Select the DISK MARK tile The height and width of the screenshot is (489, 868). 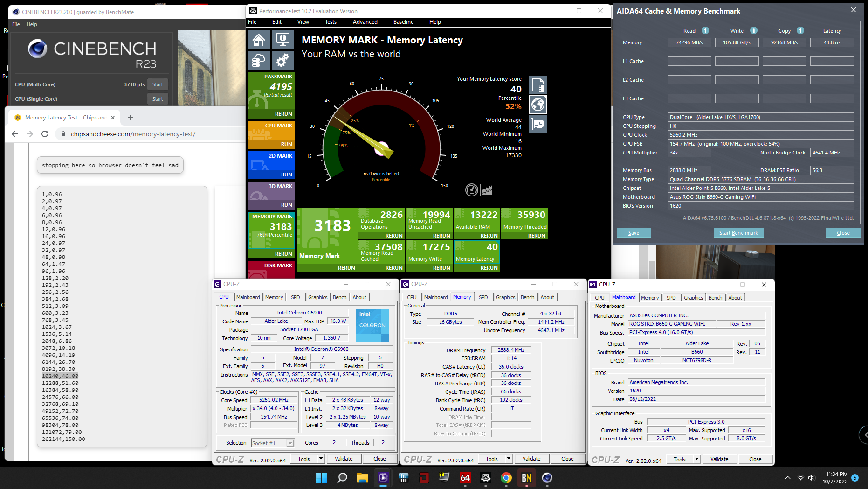[271, 269]
